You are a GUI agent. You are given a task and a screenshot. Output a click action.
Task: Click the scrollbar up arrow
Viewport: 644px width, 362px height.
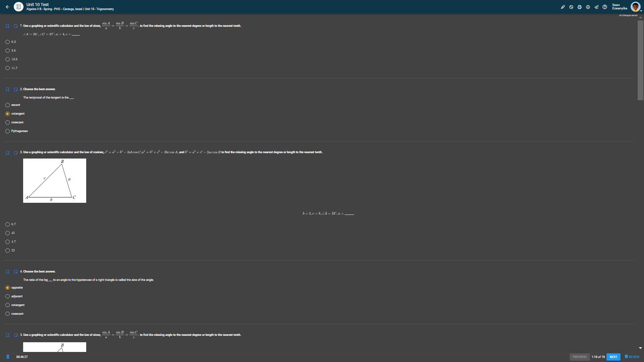[640, 17]
